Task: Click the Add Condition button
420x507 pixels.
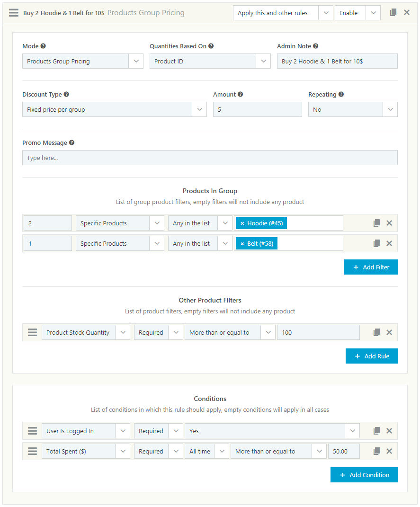Action: [364, 475]
